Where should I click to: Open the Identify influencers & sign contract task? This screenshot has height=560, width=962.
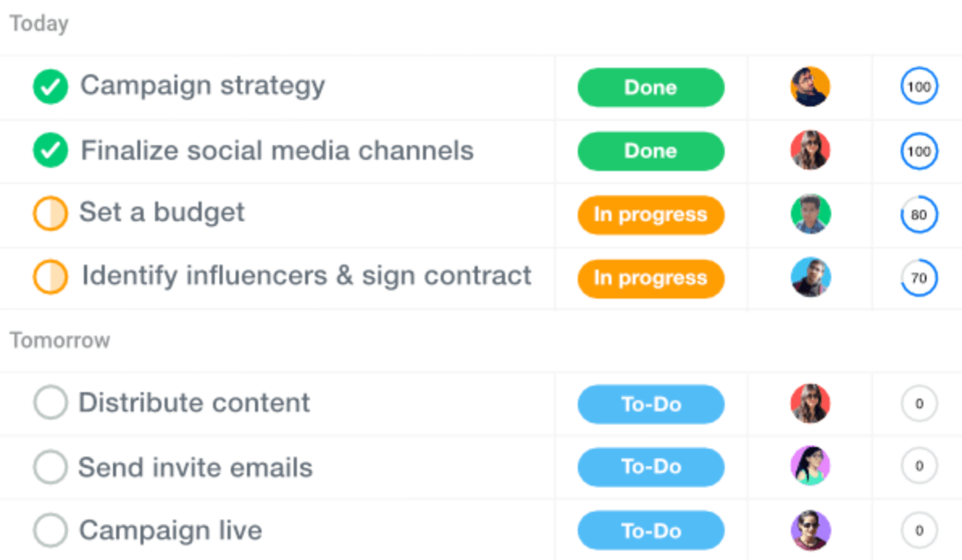[307, 275]
